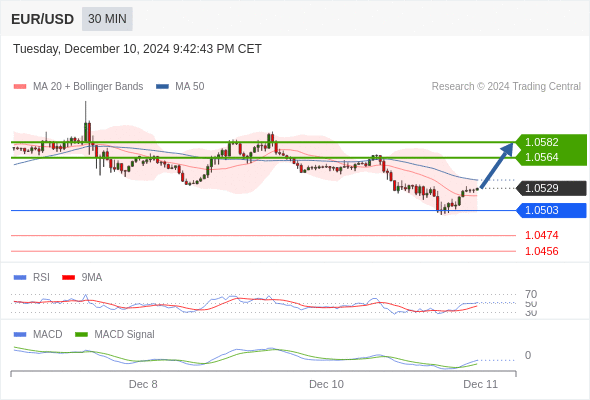The width and height of the screenshot is (590, 400).
Task: Click the 30 MIN timeframe button
Action: pos(107,19)
